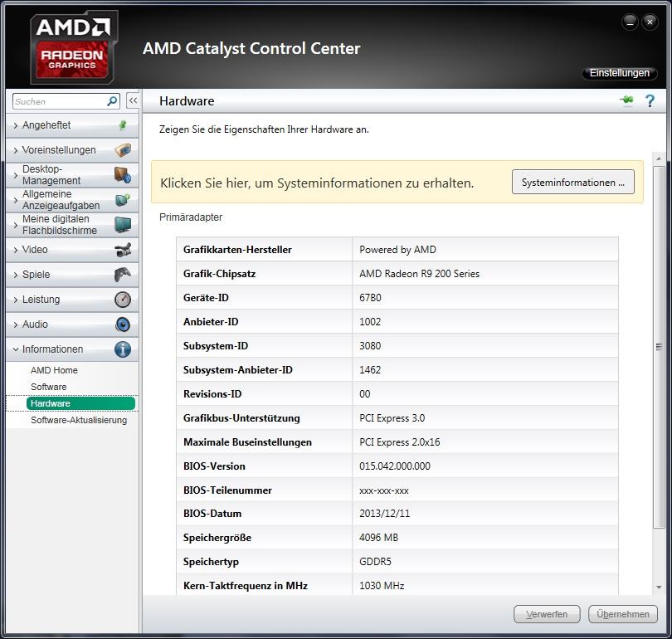This screenshot has width=672, height=639.
Task: Click the Primäradapter heading
Action: click(191, 217)
